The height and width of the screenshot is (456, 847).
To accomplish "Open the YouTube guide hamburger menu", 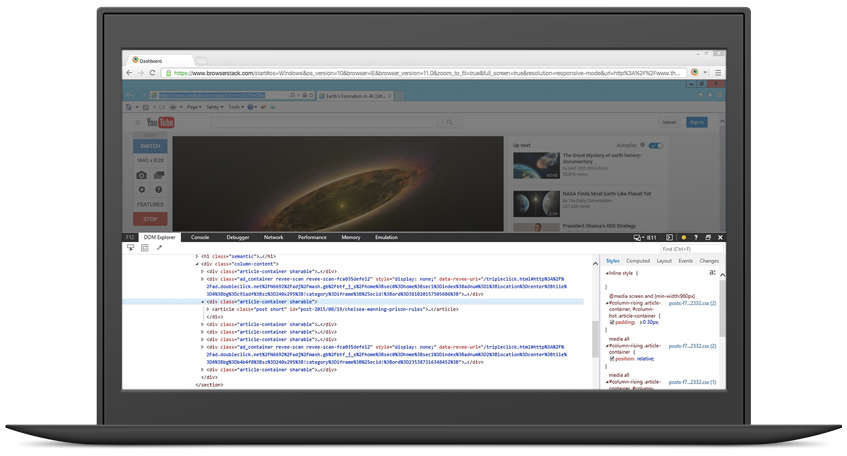I will point(137,123).
